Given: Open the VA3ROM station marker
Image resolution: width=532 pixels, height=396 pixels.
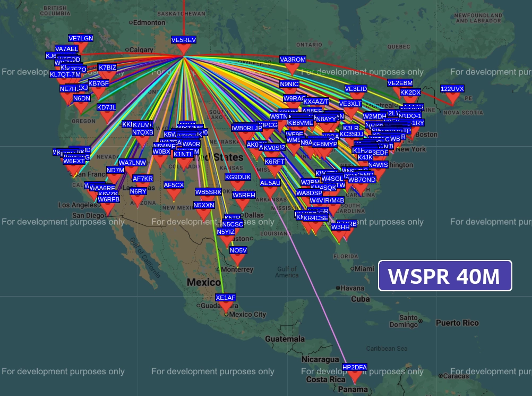Looking at the screenshot, I should coord(293,69).
